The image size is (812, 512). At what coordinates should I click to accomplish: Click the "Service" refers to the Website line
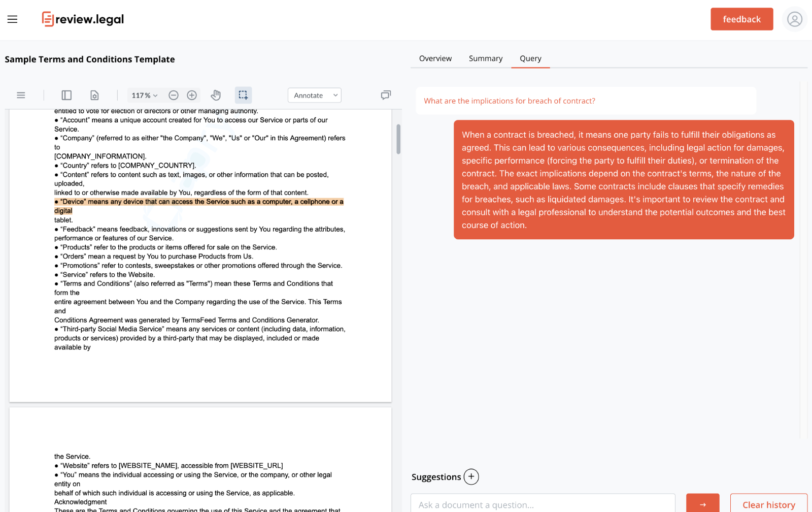(x=105, y=275)
